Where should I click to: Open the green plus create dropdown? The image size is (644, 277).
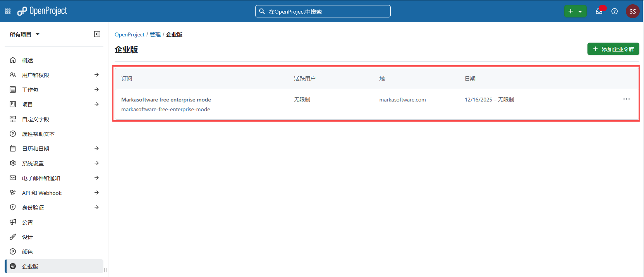(575, 11)
